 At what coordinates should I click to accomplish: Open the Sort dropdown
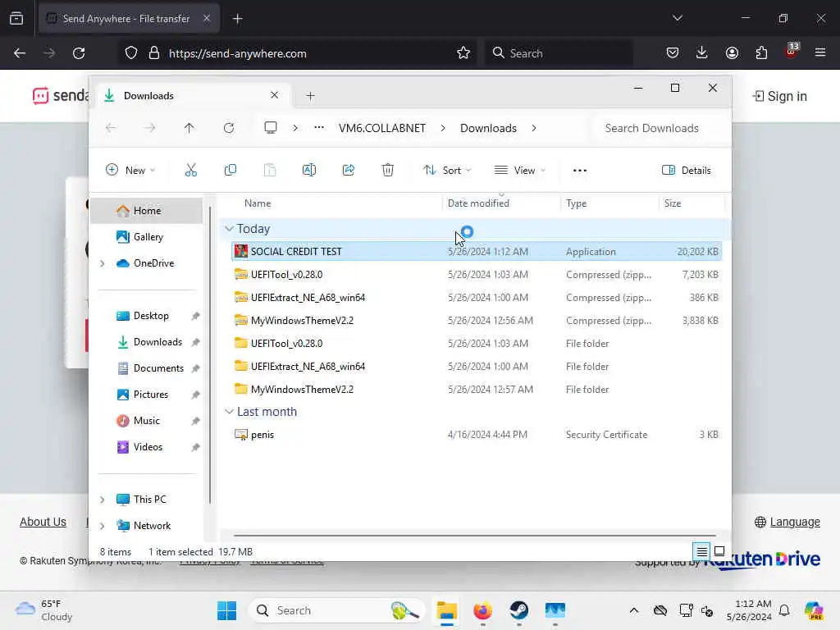point(447,171)
